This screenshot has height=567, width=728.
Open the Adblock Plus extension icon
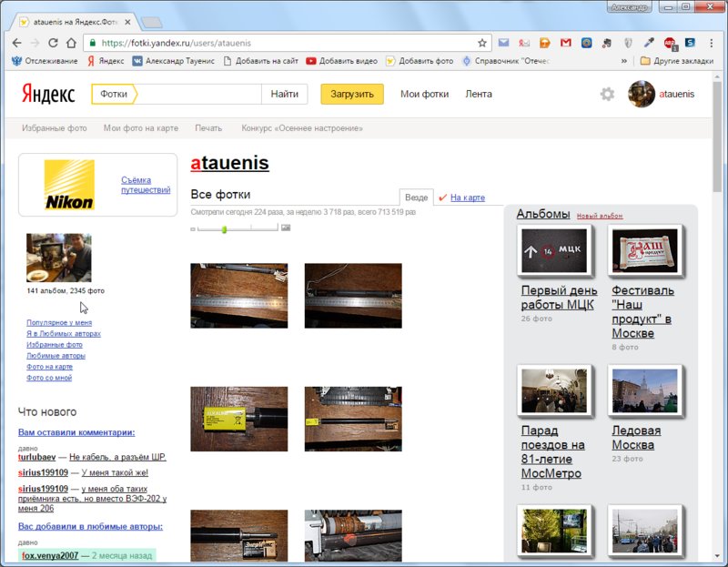point(670,43)
